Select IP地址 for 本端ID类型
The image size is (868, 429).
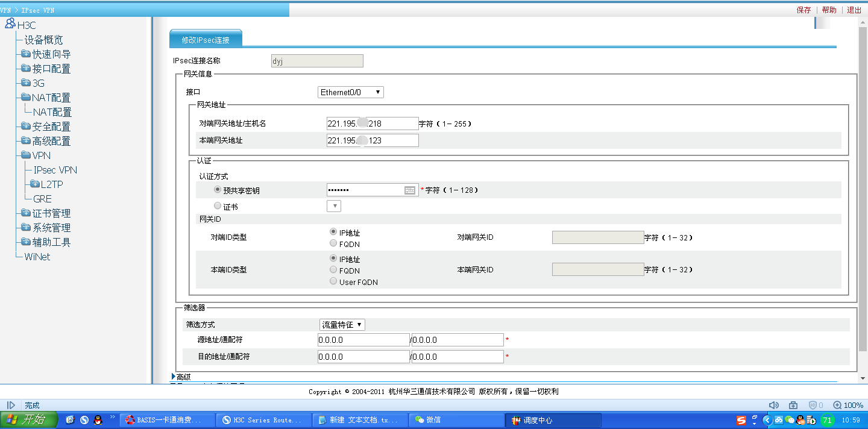pyautogui.click(x=333, y=258)
